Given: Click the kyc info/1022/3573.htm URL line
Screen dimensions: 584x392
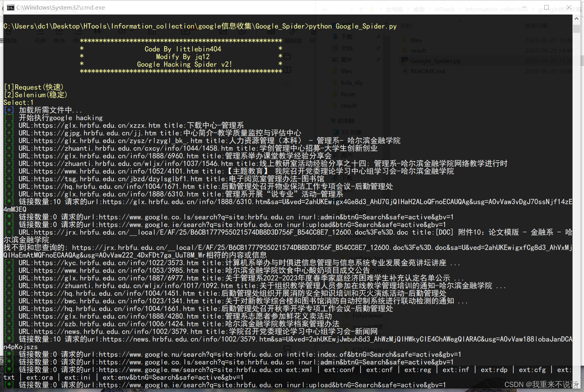Looking at the screenshot, I should 232,263.
